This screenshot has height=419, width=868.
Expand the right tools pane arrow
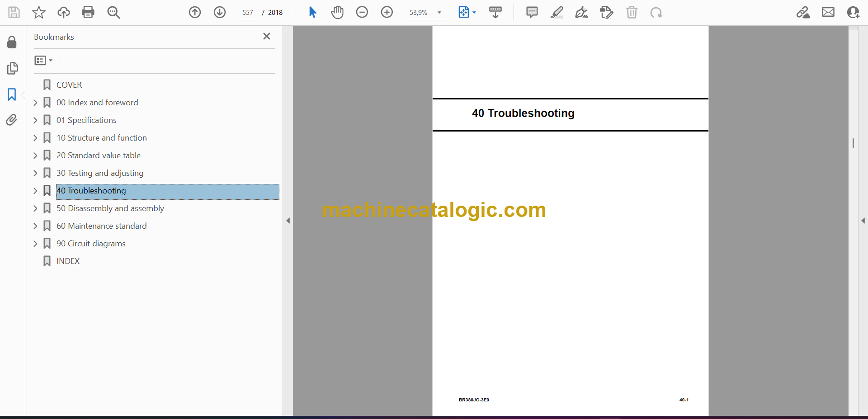(x=863, y=221)
